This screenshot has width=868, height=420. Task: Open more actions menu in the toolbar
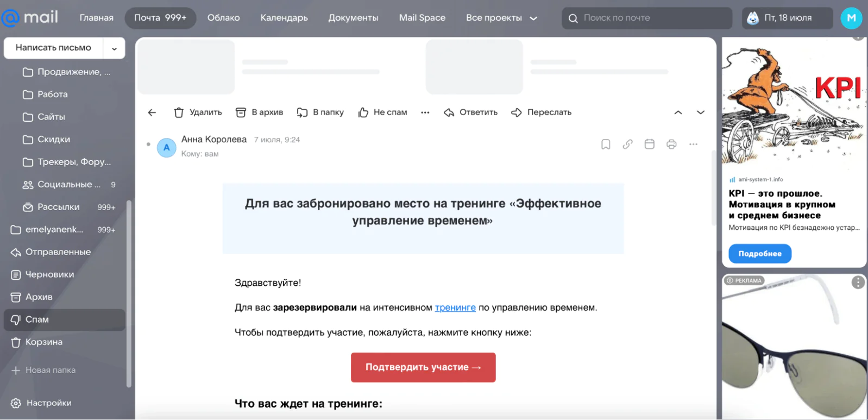425,112
